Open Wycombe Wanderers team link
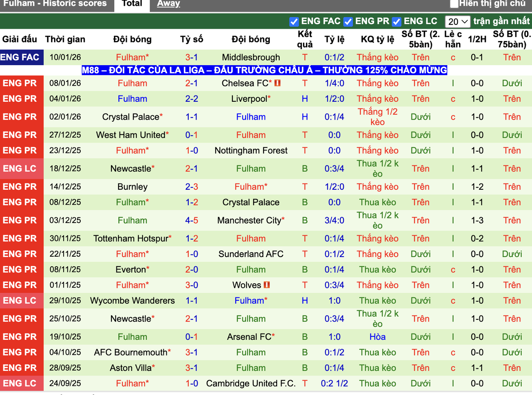Image resolution: width=532 pixels, height=395 pixels. pyautogui.click(x=133, y=301)
